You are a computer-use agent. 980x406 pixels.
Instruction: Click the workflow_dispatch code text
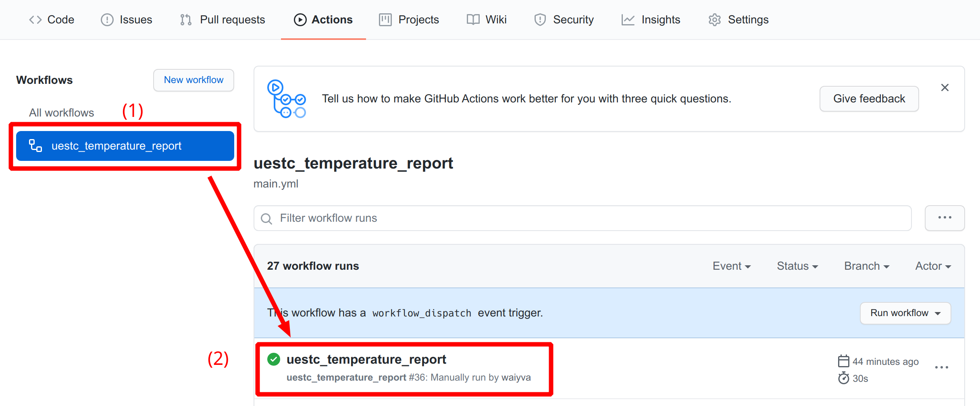(x=422, y=313)
